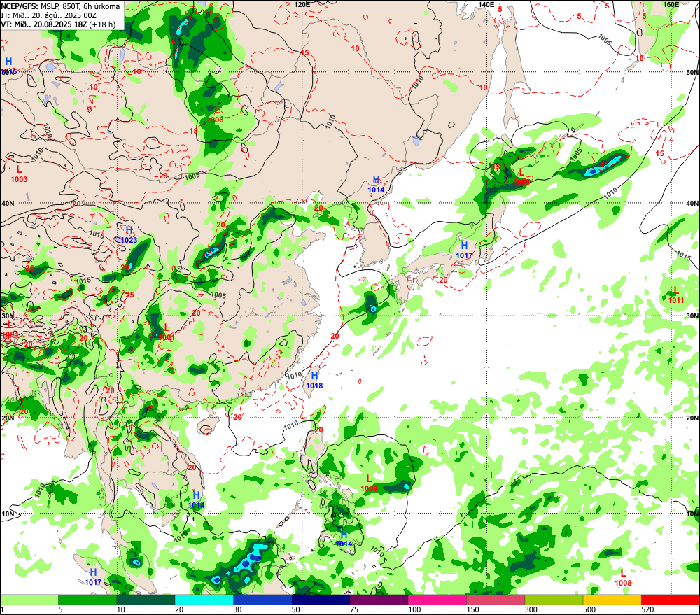The height and width of the screenshot is (615, 700).
Task: Click the 50N latitude label
Action: click(692, 72)
